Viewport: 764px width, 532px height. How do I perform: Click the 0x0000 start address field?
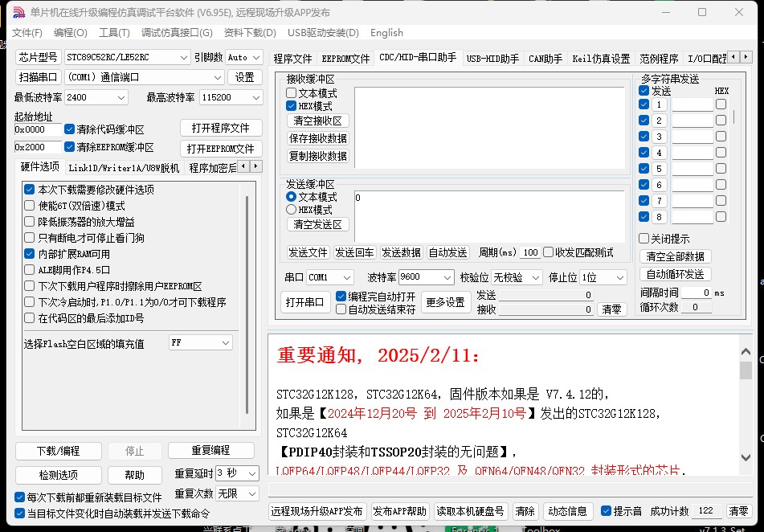[38, 129]
